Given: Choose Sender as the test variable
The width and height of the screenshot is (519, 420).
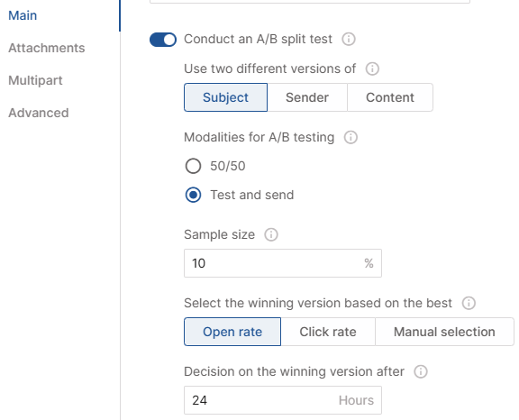Looking at the screenshot, I should [307, 97].
